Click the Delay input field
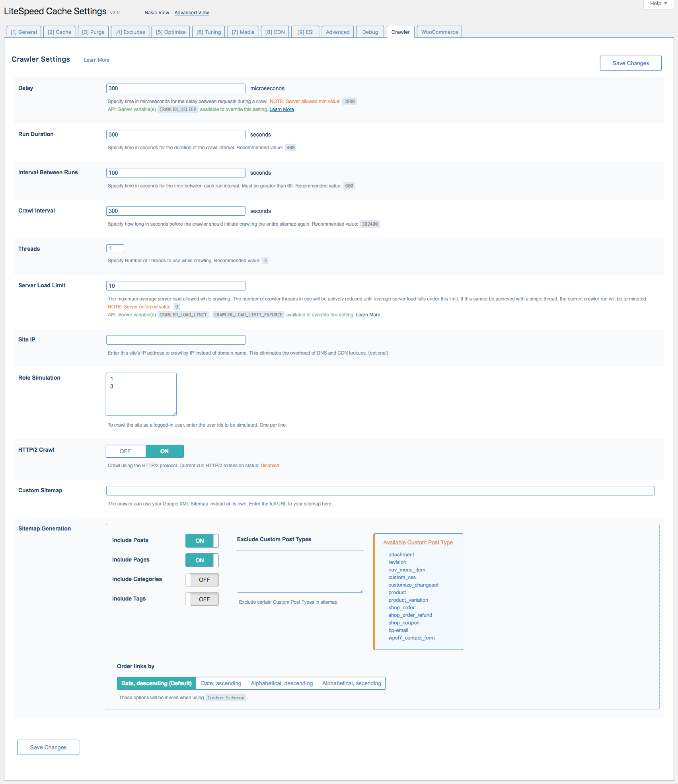This screenshot has height=784, width=678. coord(175,88)
